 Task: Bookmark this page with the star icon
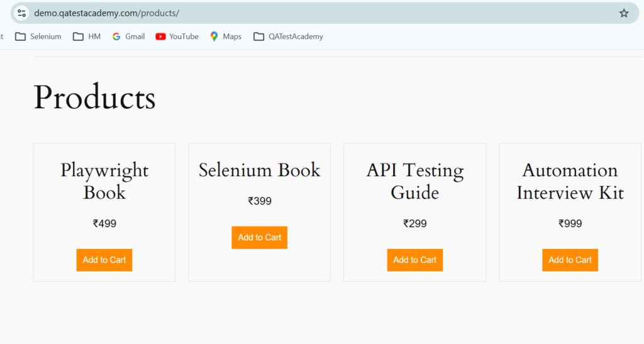[x=623, y=13]
